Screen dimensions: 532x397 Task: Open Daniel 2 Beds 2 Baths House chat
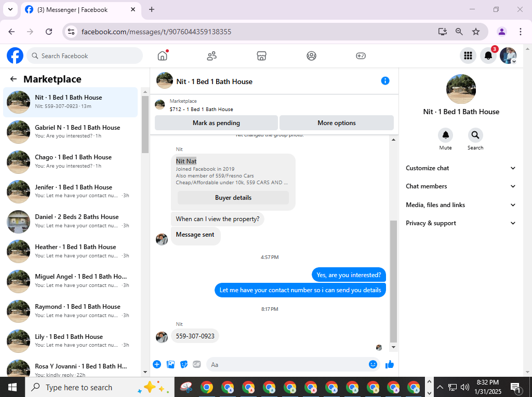(71, 222)
